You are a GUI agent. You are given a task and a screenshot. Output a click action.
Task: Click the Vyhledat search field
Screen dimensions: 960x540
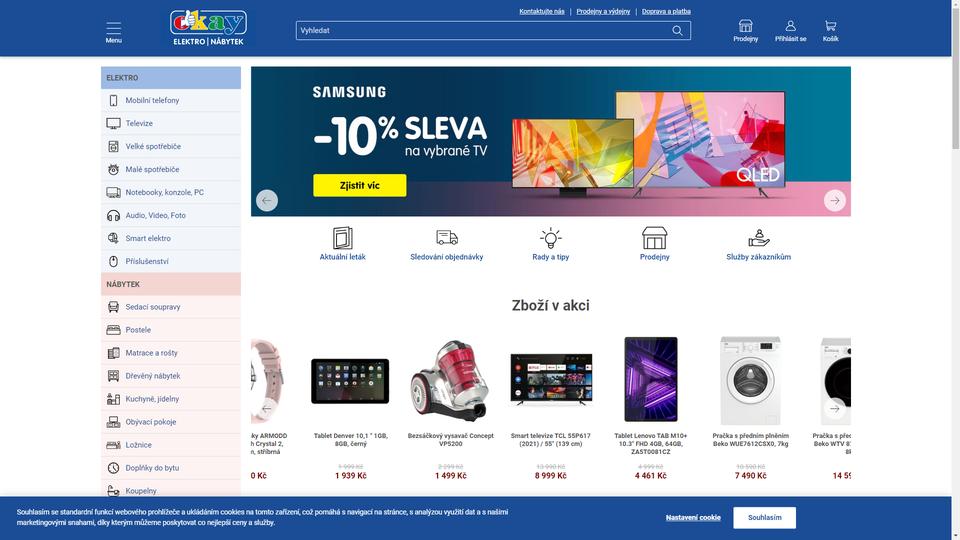tap(484, 31)
